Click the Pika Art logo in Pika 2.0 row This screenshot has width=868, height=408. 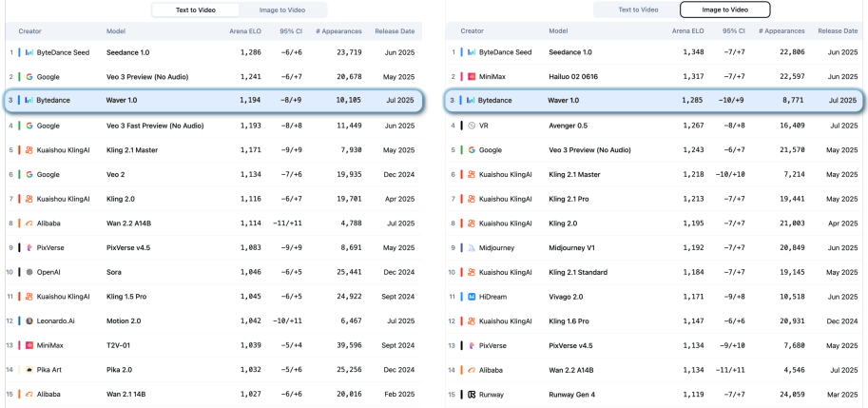29,370
